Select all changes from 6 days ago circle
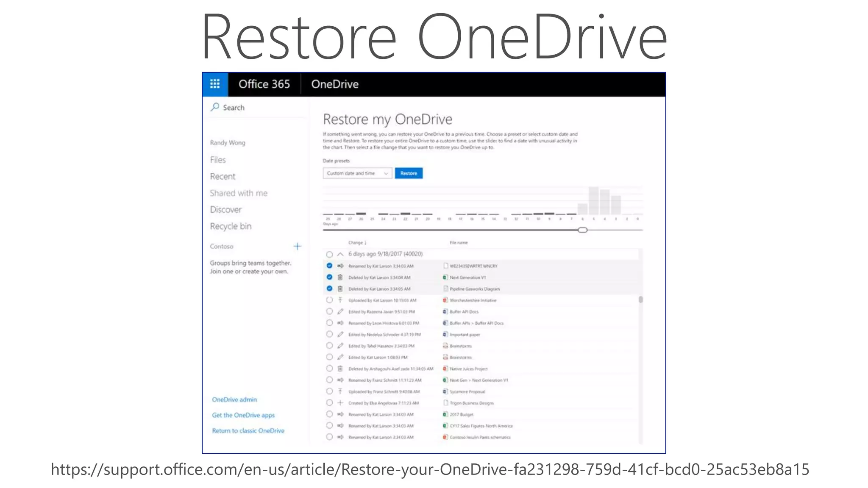868x488 pixels. tap(329, 254)
